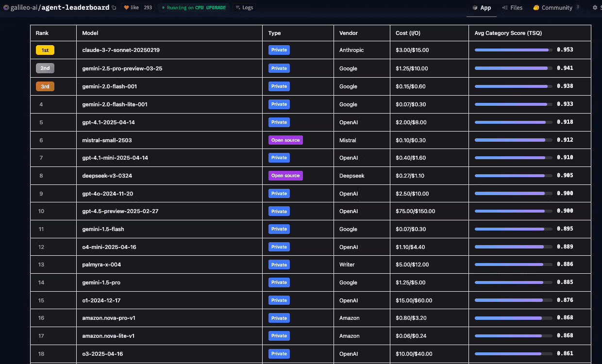The width and height of the screenshot is (602, 364).
Task: Click the 2nd rank silver badge
Action: tap(45, 68)
